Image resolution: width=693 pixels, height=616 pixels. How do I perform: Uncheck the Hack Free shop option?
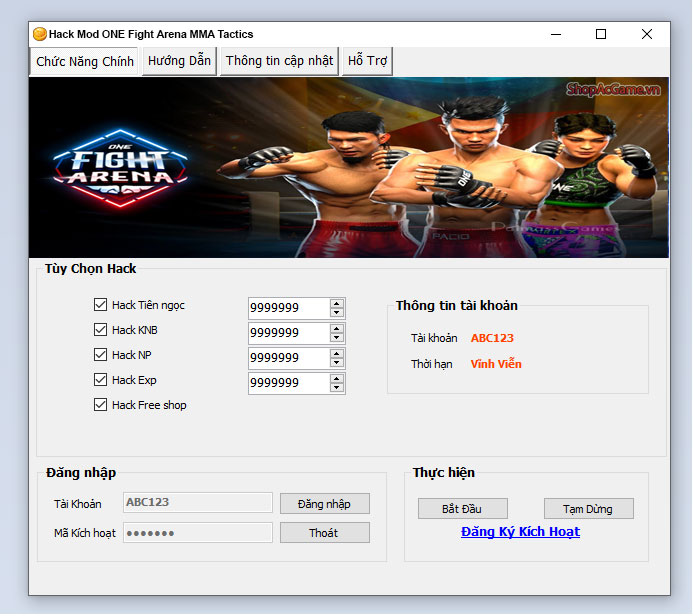pos(100,405)
